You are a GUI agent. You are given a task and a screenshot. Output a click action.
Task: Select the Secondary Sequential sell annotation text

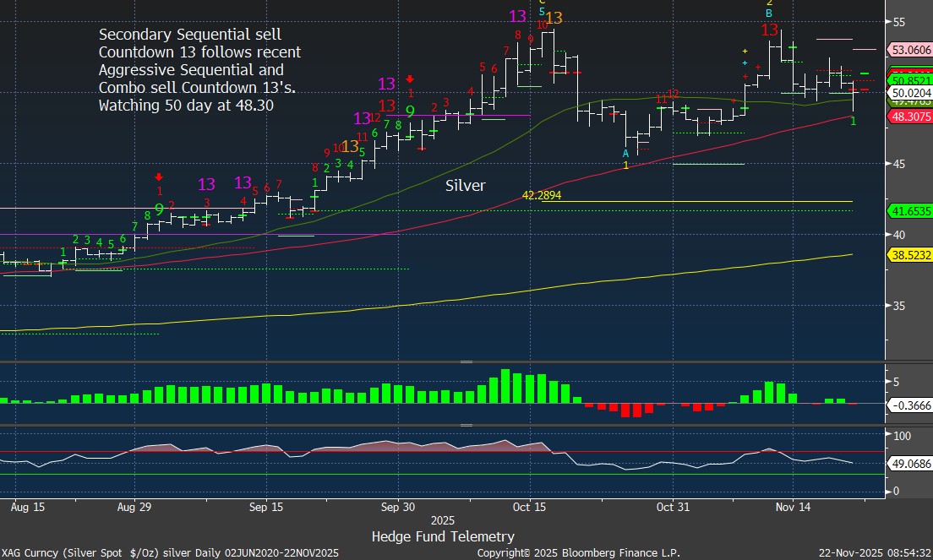(x=199, y=70)
